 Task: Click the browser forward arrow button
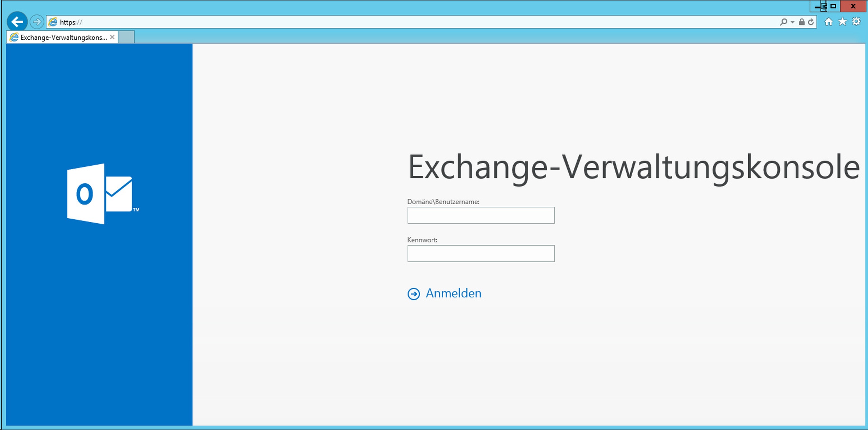[37, 22]
